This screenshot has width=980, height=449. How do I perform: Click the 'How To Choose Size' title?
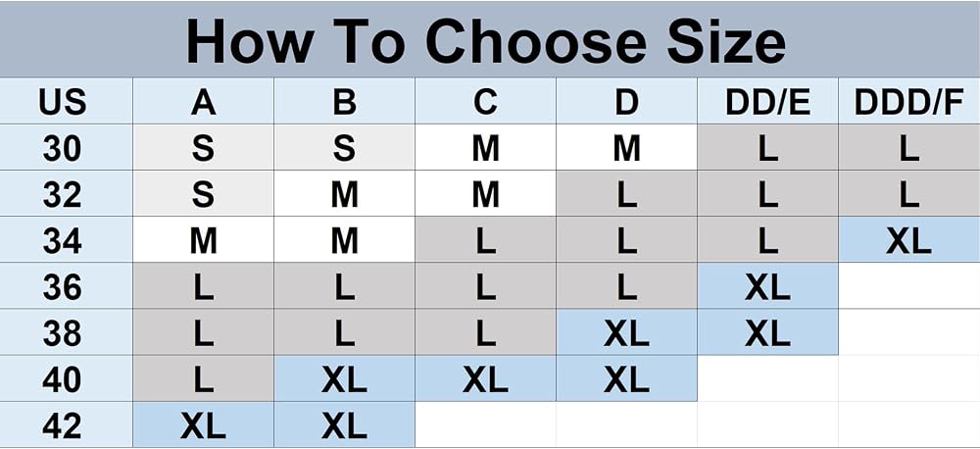[x=486, y=41]
